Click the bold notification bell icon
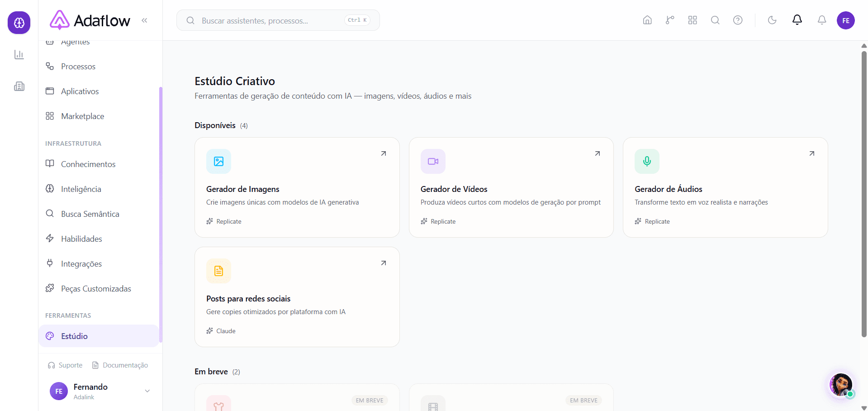The image size is (868, 411). click(x=797, y=20)
